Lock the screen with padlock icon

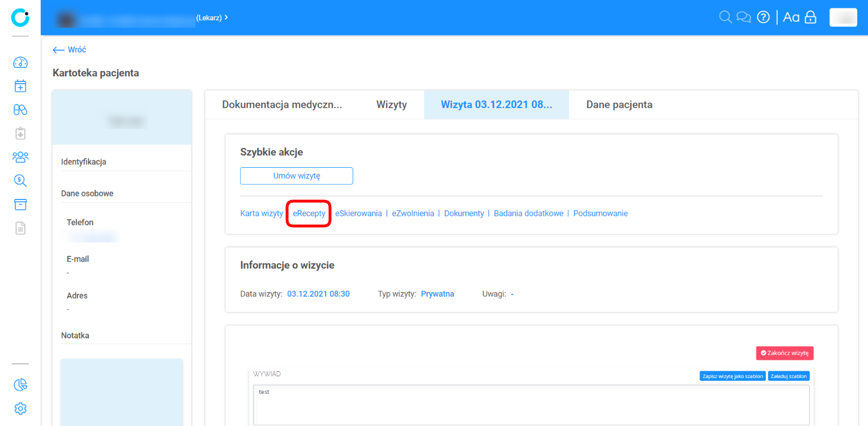[x=810, y=18]
